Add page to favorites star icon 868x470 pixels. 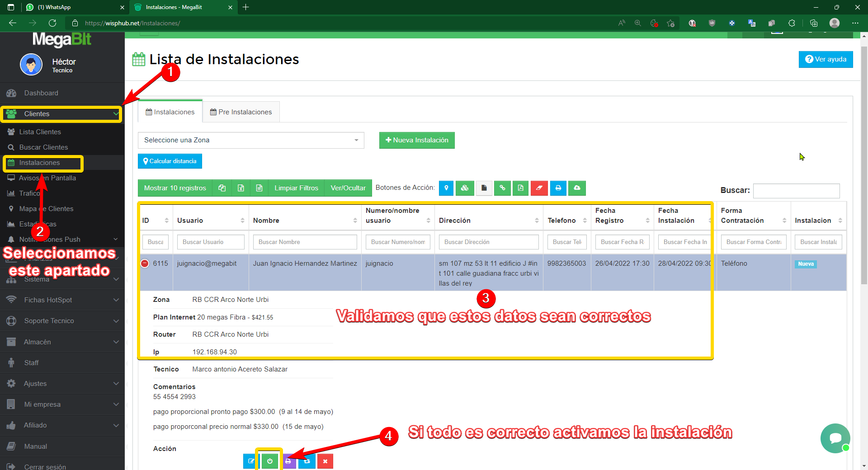point(671,23)
